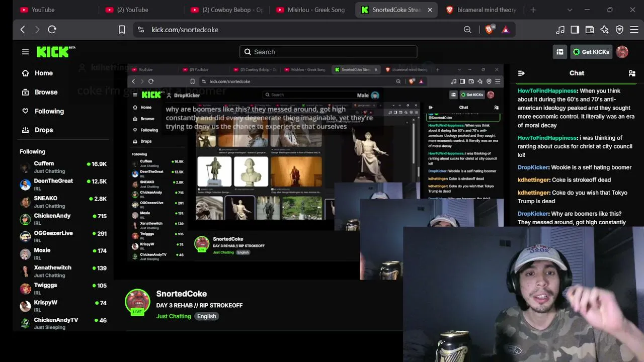Click the SnortedCoke streamer name heading

[182, 294]
